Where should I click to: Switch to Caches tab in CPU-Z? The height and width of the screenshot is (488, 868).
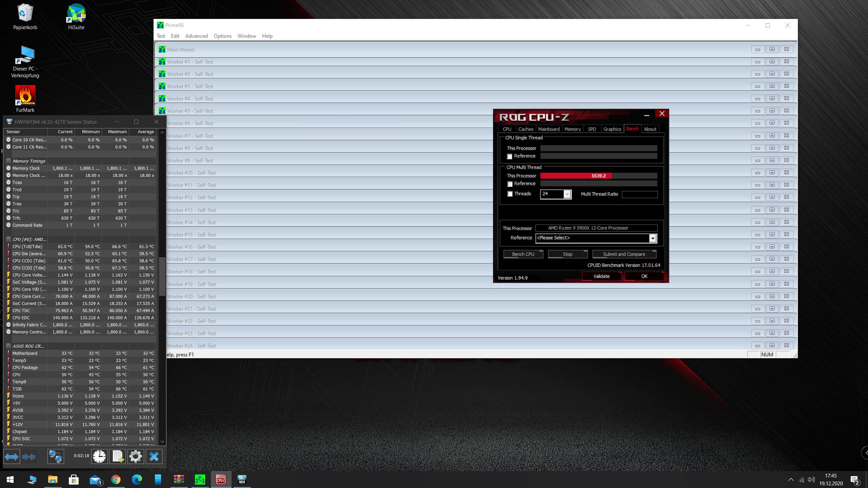pos(526,129)
